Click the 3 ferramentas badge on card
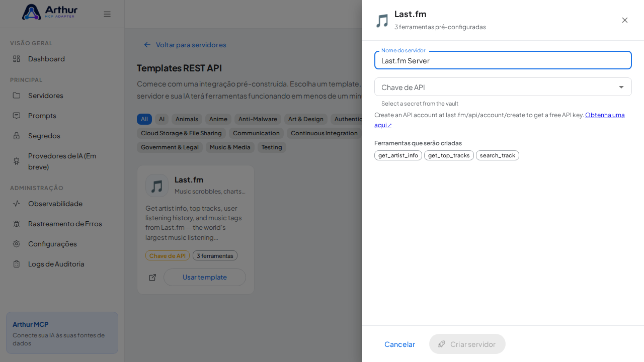 [215, 255]
